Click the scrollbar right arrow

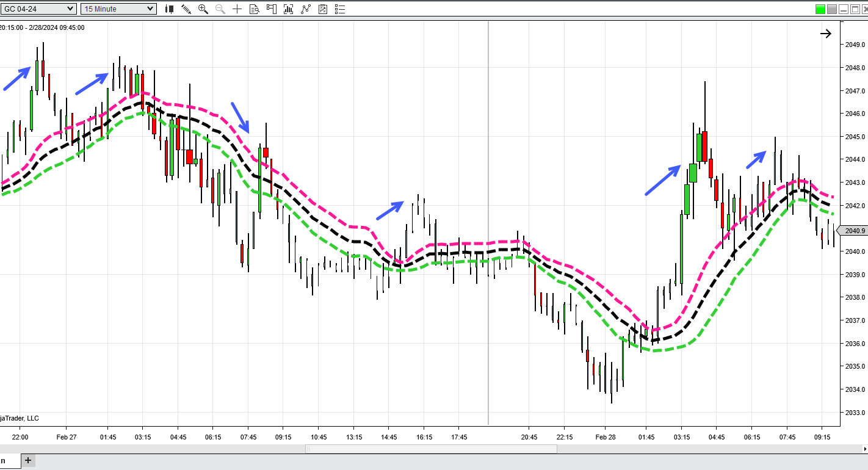coord(863,449)
